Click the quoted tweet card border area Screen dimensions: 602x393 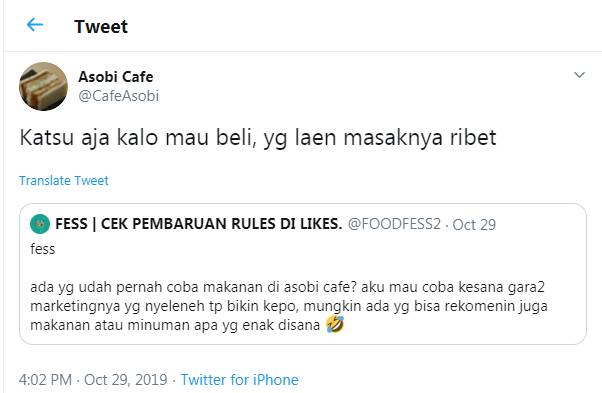[303, 274]
